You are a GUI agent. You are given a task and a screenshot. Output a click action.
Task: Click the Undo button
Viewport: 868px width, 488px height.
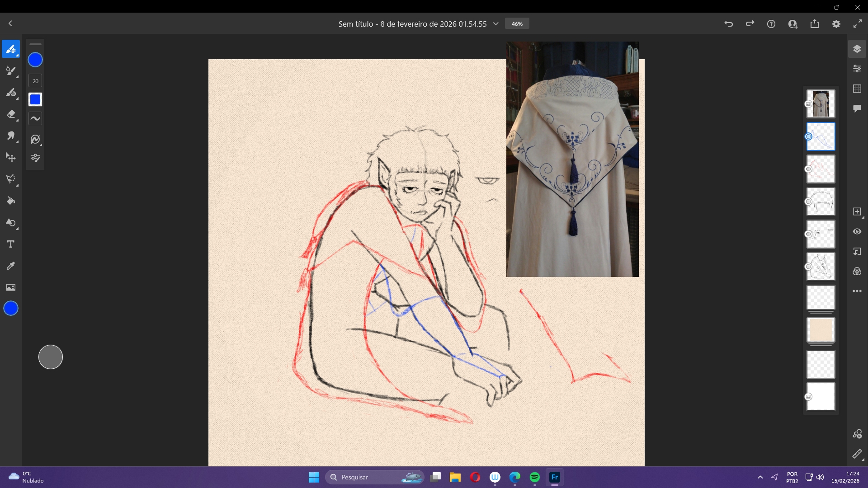point(728,23)
